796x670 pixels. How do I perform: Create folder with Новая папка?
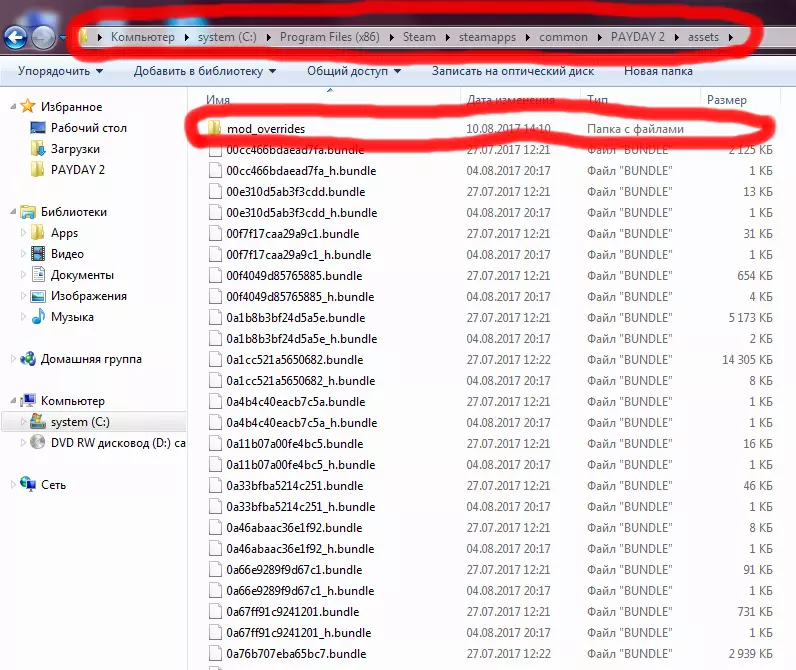[658, 71]
